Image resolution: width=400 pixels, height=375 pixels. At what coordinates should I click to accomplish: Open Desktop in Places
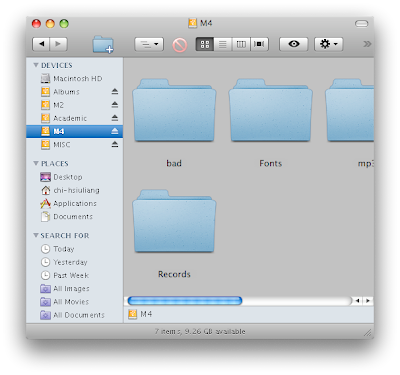74,177
